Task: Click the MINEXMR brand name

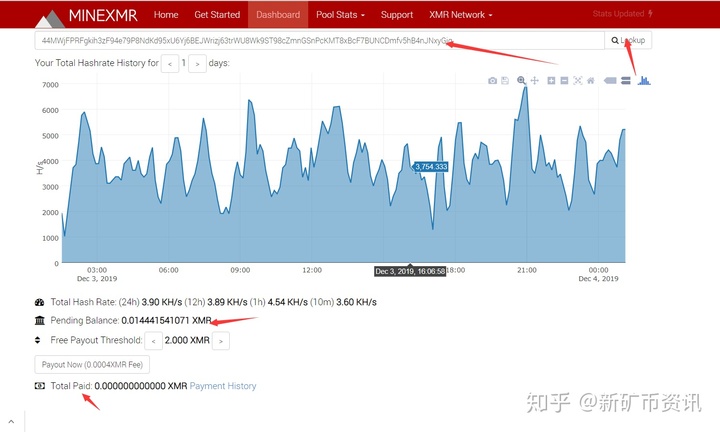Action: coord(103,16)
